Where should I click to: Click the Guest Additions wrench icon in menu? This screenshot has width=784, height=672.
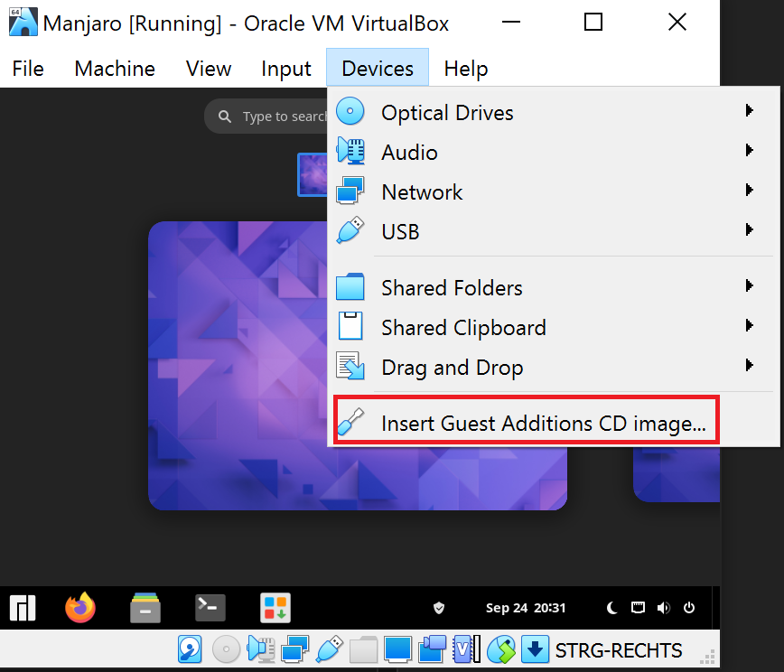pos(350,422)
